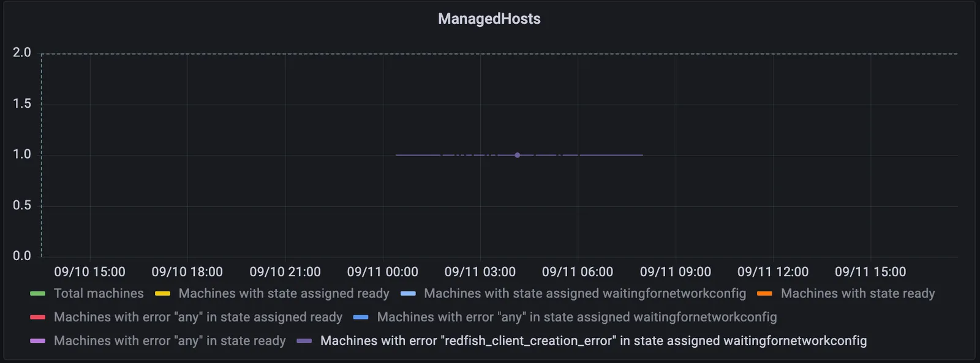The height and width of the screenshot is (363, 980).
Task: Click the 2.0 y-axis value
Action: coord(22,53)
